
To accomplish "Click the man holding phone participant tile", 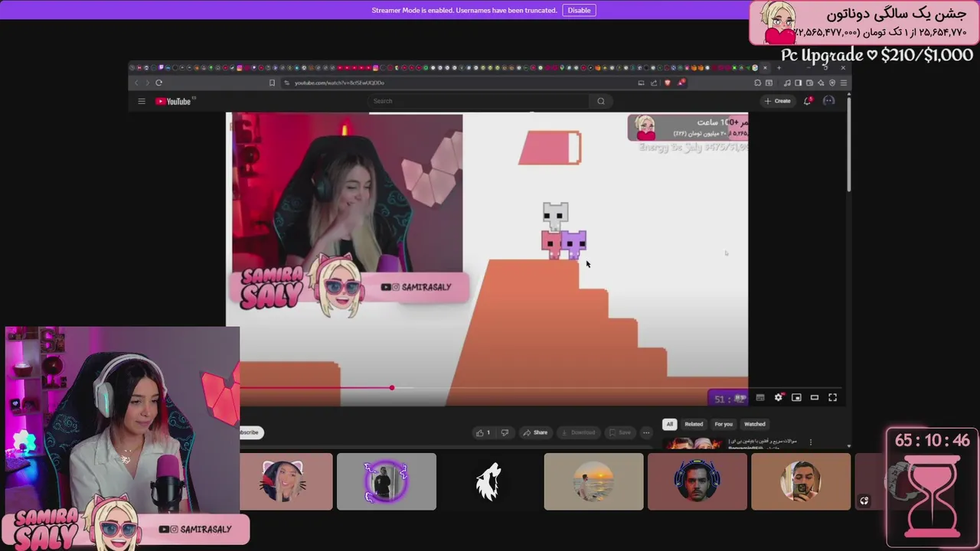I will (801, 481).
